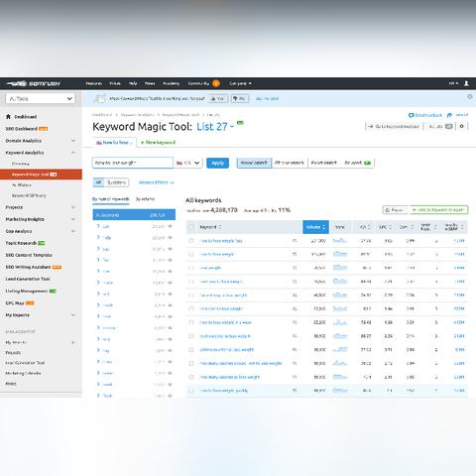Sort by Results in SERP column
This screenshot has height=476, width=476.
454,227
